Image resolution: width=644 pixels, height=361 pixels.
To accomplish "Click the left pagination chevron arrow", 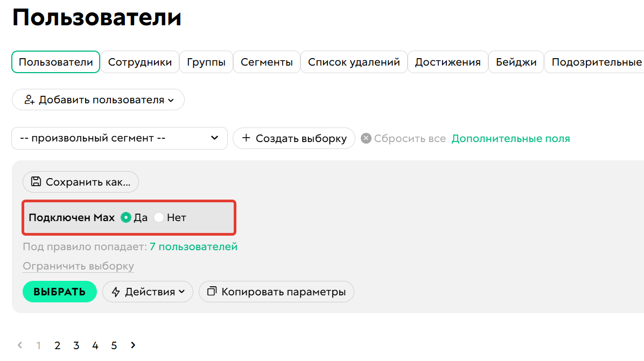I will coord(19,345).
